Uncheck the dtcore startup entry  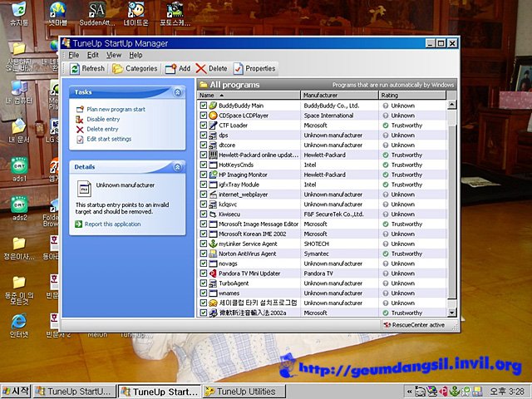coord(203,145)
